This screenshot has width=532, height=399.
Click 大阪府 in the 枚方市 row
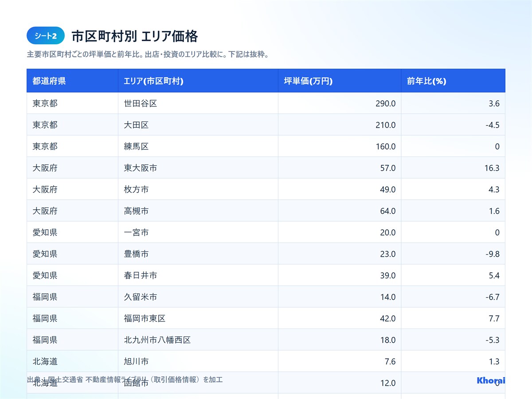pyautogui.click(x=45, y=189)
